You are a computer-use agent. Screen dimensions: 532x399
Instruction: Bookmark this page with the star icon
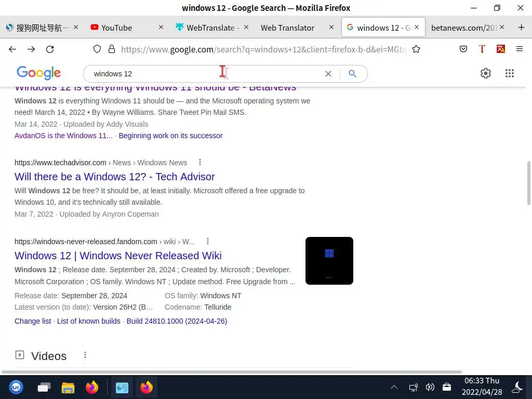pos(416,49)
